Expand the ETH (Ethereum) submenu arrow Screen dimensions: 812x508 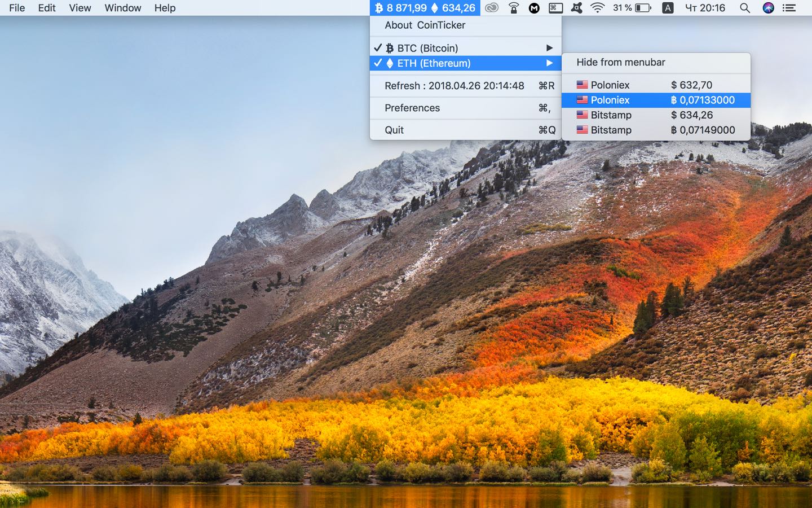click(550, 63)
